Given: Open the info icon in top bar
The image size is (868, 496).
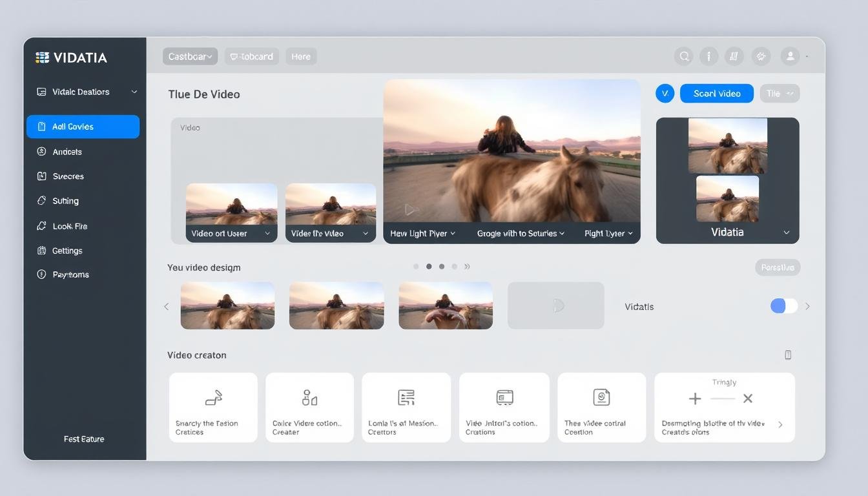Looking at the screenshot, I should [708, 57].
